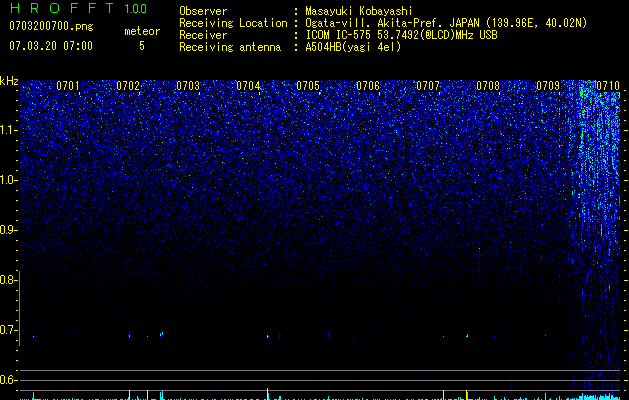Click the antenna value A504HB(yagi 4el)
Screen dimensions: 629x400
coord(353,47)
